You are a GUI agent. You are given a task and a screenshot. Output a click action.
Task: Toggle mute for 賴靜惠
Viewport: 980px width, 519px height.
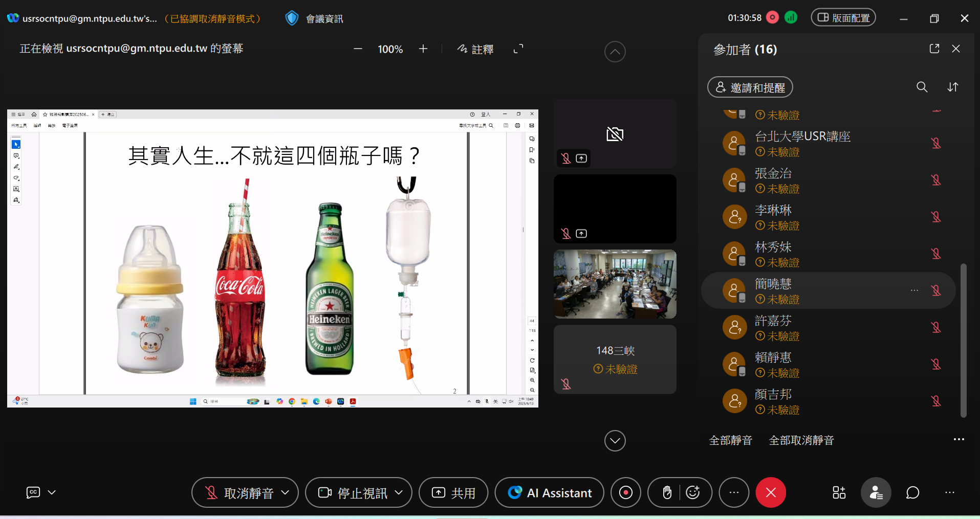click(x=936, y=364)
